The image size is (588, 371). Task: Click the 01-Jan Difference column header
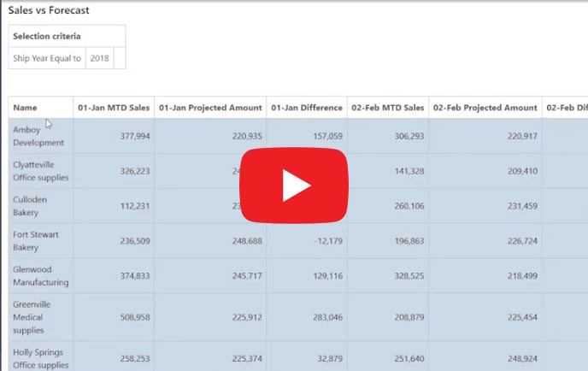click(x=306, y=108)
